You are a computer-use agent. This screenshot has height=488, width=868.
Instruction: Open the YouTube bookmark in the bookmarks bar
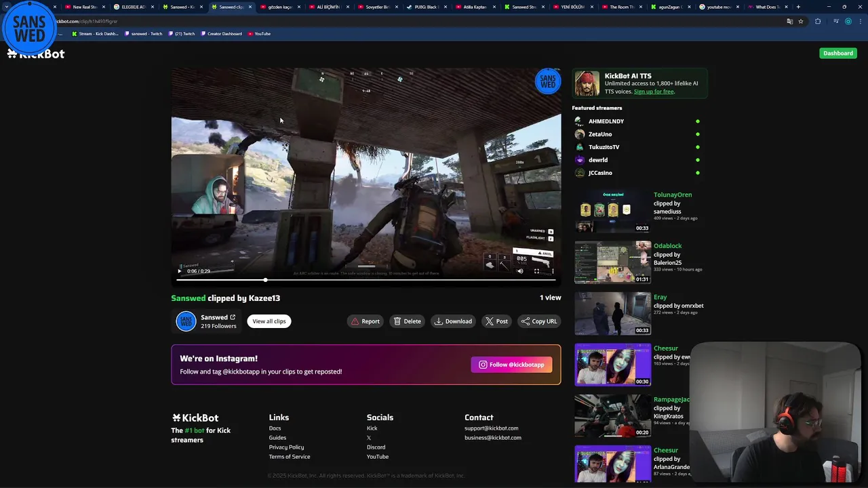tap(259, 34)
